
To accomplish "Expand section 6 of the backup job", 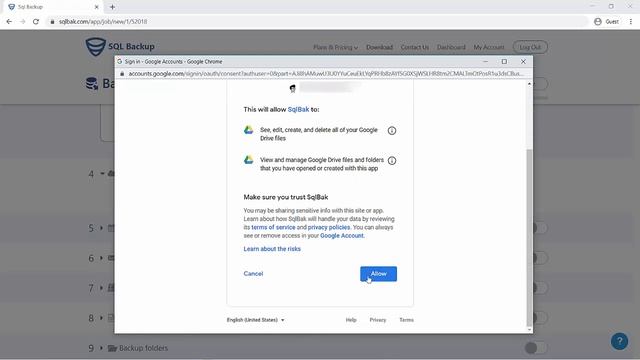I will 101,258.
